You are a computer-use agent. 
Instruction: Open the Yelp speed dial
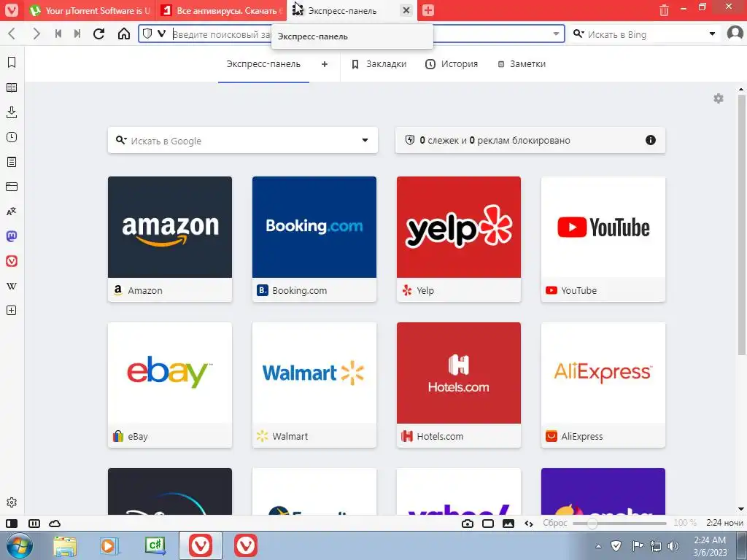click(x=459, y=239)
